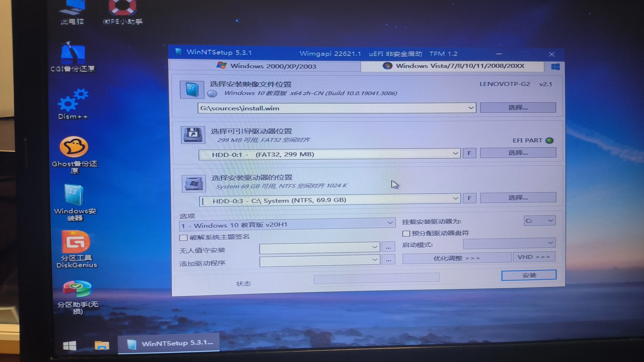Screen dimensions: 644x362
Task: Click 选择... for install image file
Action: (x=518, y=108)
